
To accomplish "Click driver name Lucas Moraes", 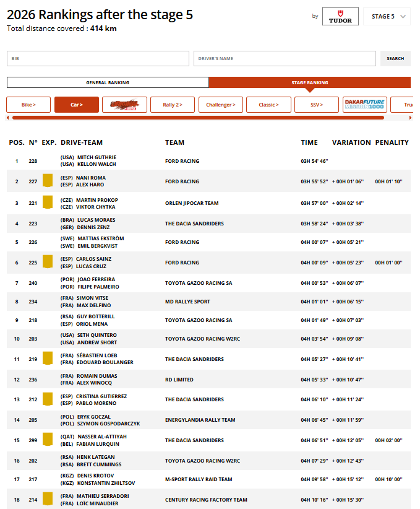I will [96, 220].
